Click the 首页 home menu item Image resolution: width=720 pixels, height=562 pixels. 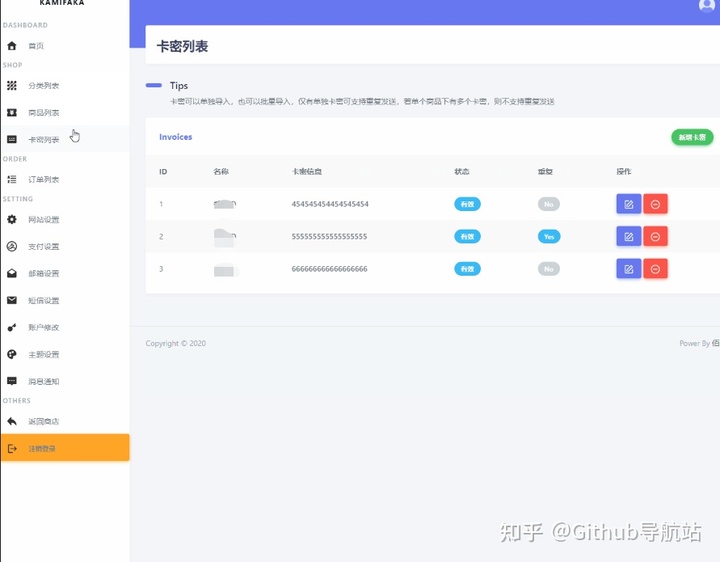36,46
